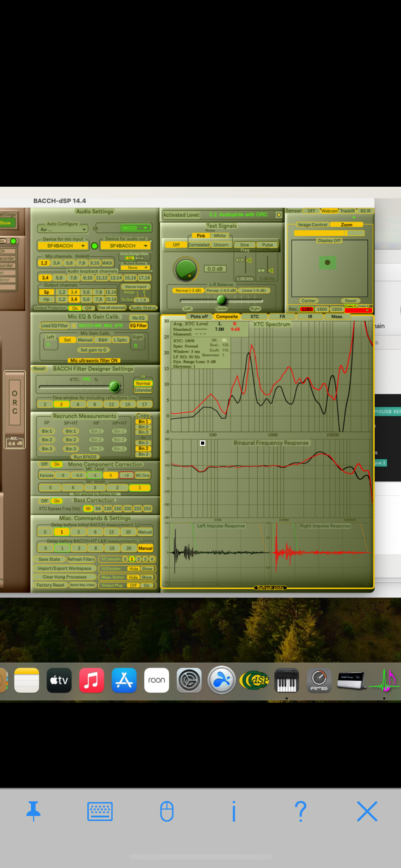Open the help question mark
This screenshot has height=868, width=401.
(x=300, y=811)
